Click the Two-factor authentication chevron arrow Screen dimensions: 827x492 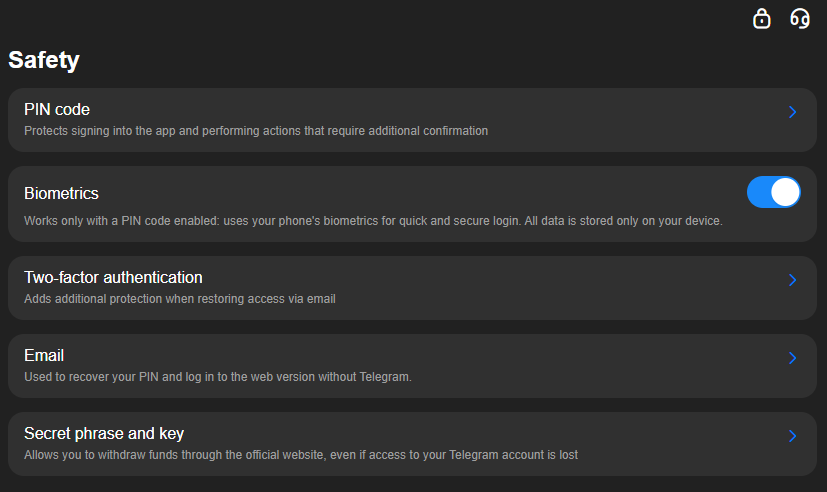[792, 280]
